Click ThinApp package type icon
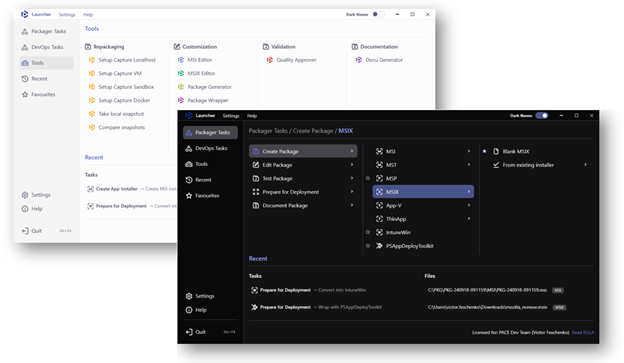Viewport: 624px width, 363px height. 379,219
